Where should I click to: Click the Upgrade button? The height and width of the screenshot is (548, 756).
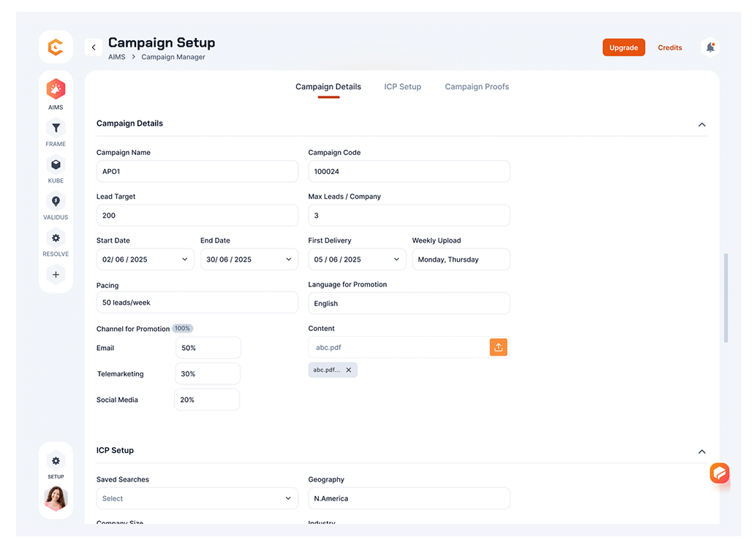[624, 47]
